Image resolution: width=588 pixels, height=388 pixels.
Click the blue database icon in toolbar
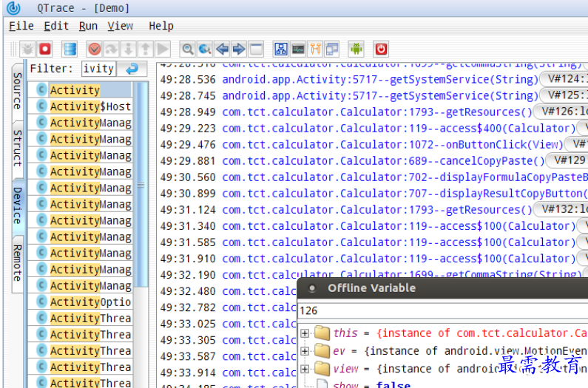pos(70,50)
